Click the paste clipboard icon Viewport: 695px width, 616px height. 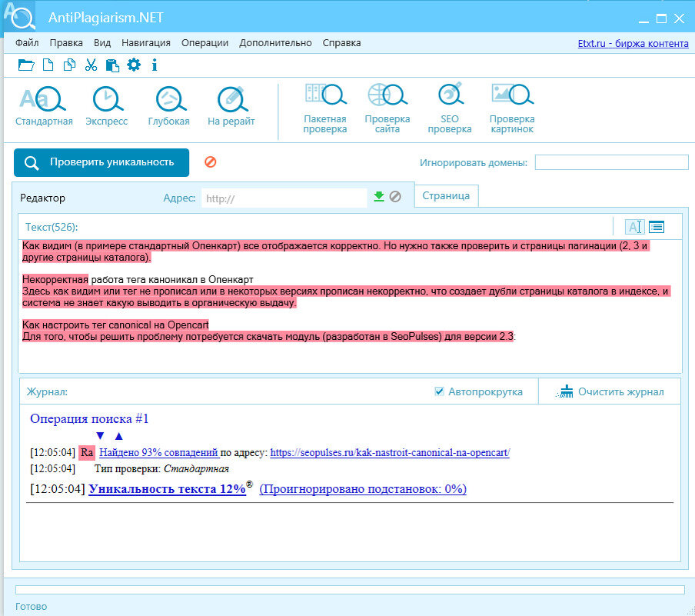tap(112, 65)
